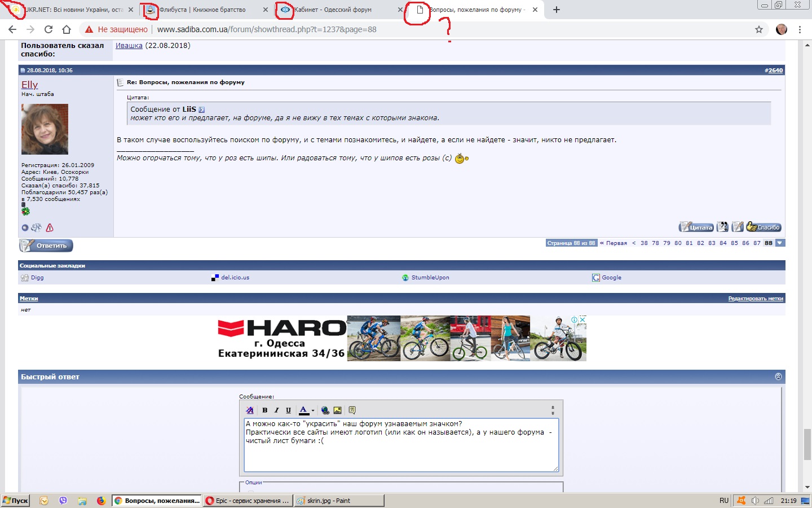812x508 pixels.
Task: Open the text color dropdown arrow
Action: click(313, 410)
